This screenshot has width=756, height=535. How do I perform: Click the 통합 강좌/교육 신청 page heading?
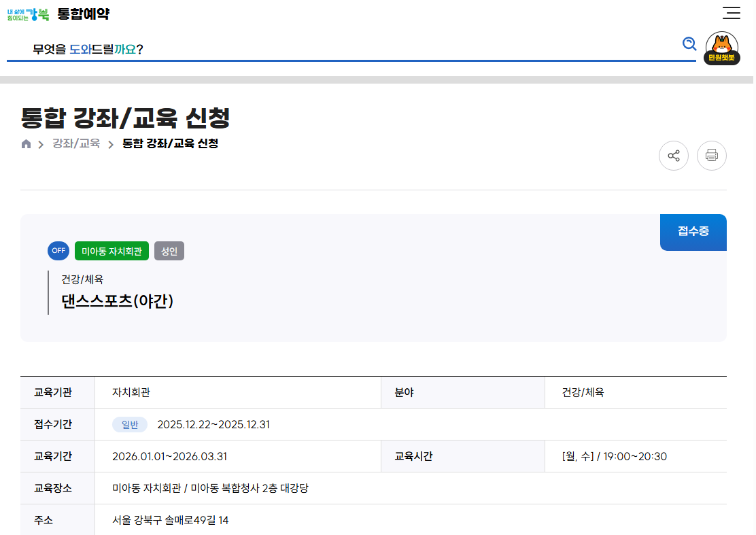tap(126, 118)
